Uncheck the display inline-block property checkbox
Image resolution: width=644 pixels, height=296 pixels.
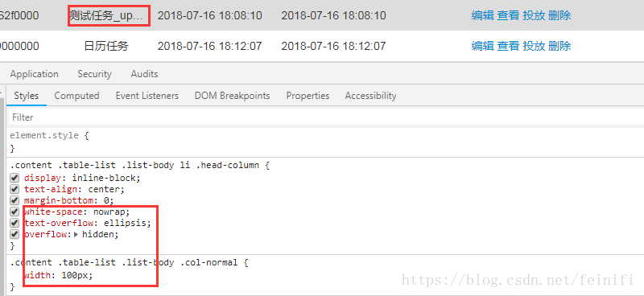(x=14, y=179)
